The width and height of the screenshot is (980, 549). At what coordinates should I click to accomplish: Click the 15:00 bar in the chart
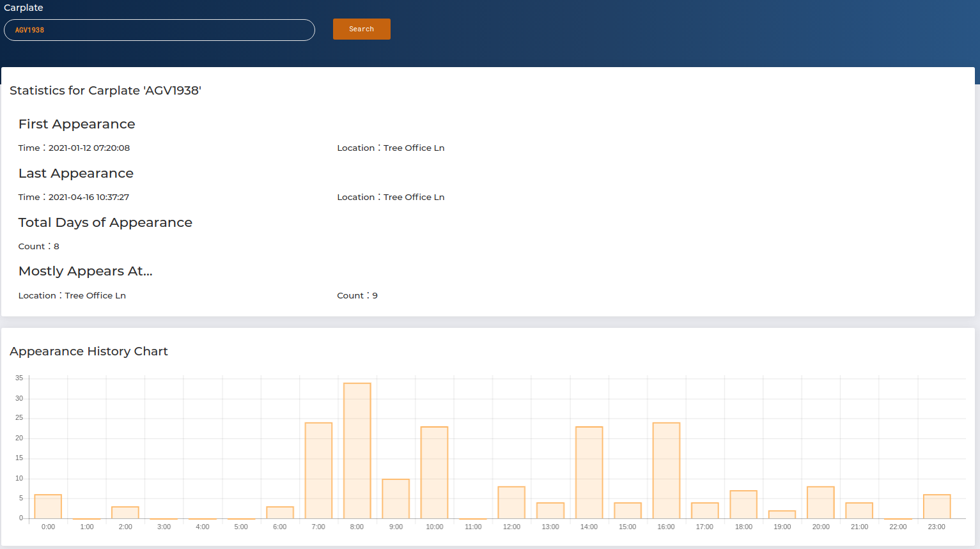click(x=628, y=511)
